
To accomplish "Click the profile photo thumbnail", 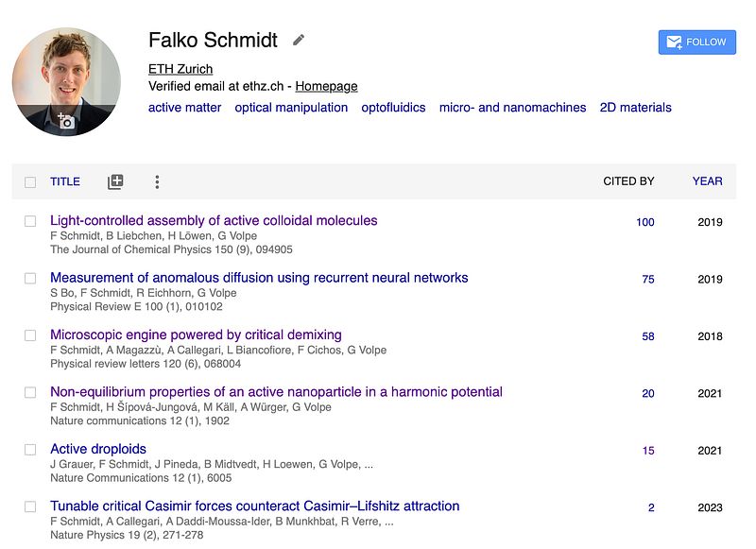I will (x=66, y=76).
